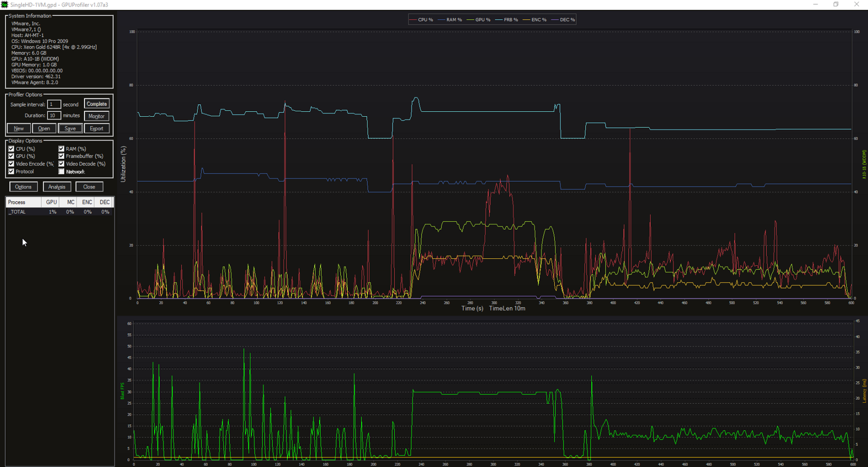Screen dimensions: 868x467
Task: Disable the RAM (%) display option
Action: [61, 148]
